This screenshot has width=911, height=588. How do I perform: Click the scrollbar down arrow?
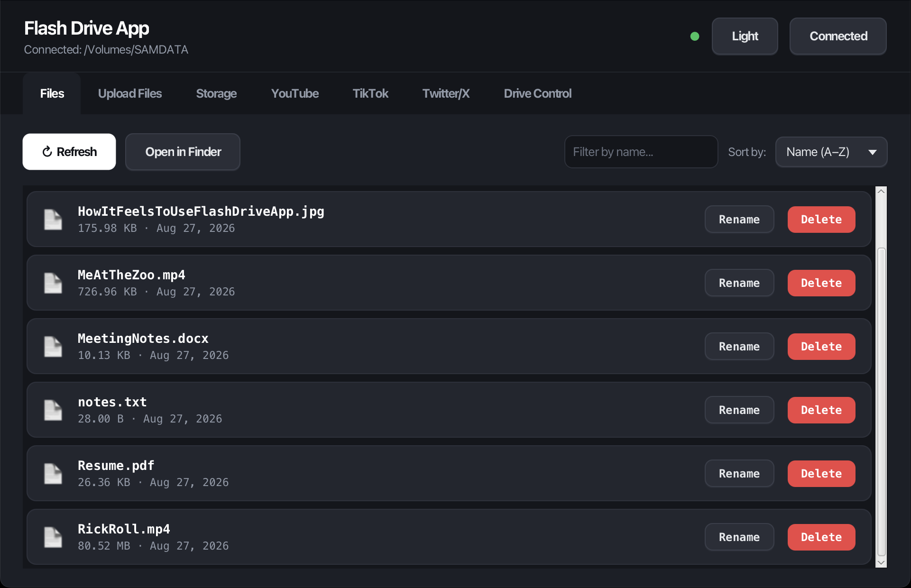[881, 563]
